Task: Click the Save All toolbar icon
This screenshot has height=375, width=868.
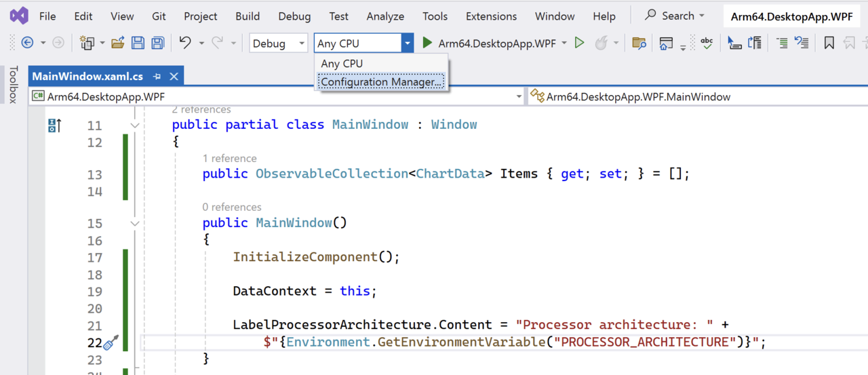Action: 157,43
